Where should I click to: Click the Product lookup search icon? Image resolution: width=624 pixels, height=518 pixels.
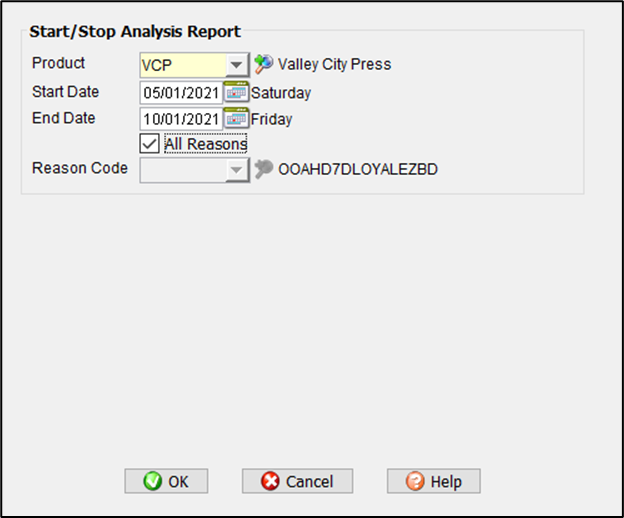[x=263, y=64]
